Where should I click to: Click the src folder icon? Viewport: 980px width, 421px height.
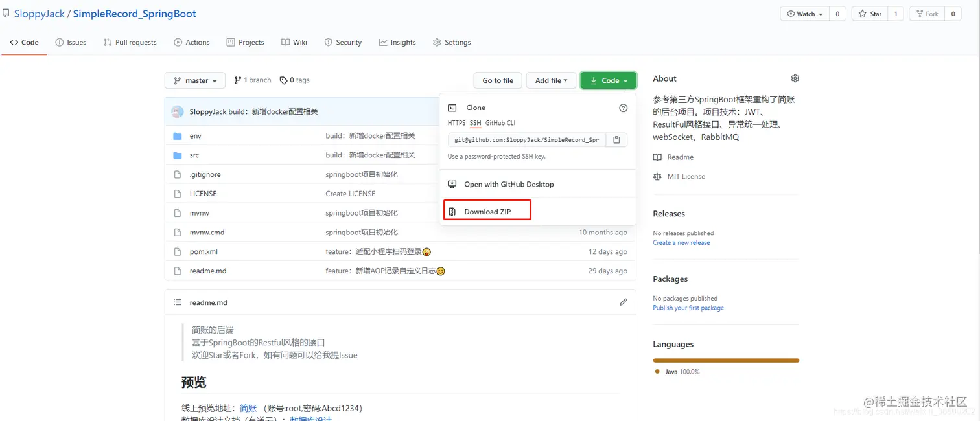178,155
